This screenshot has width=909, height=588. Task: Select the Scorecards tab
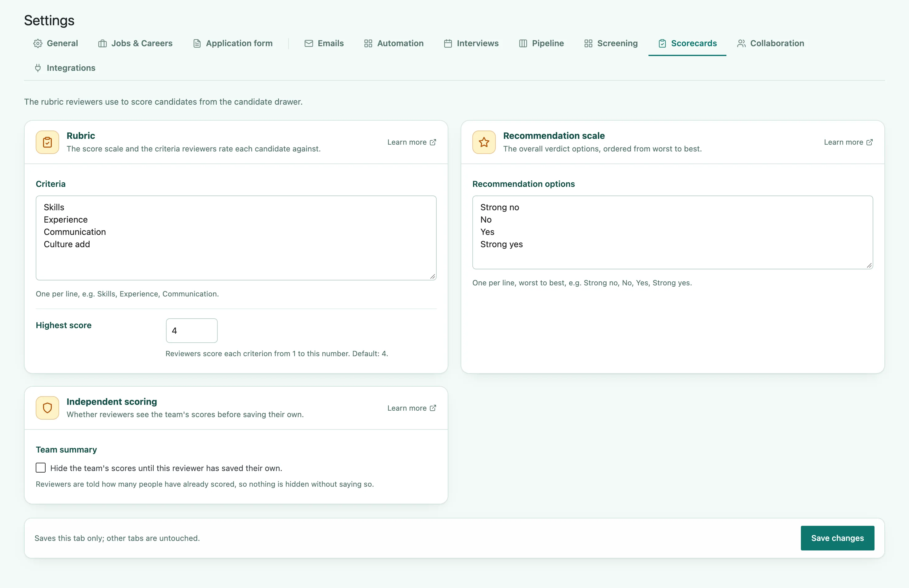click(x=687, y=43)
